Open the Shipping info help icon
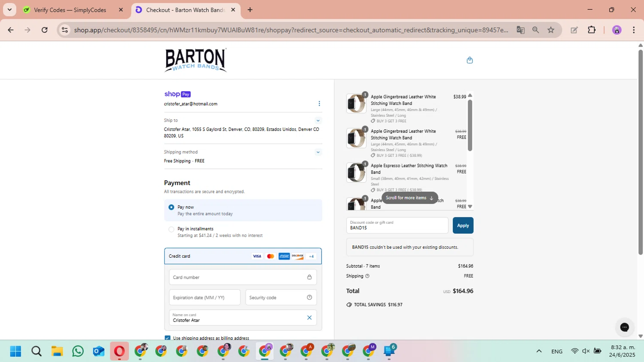This screenshot has height=362, width=644. click(367, 276)
